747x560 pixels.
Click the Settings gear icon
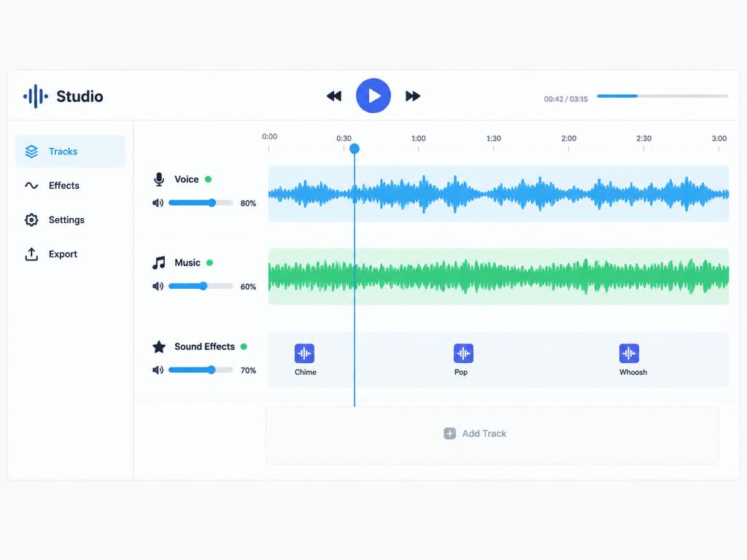31,220
